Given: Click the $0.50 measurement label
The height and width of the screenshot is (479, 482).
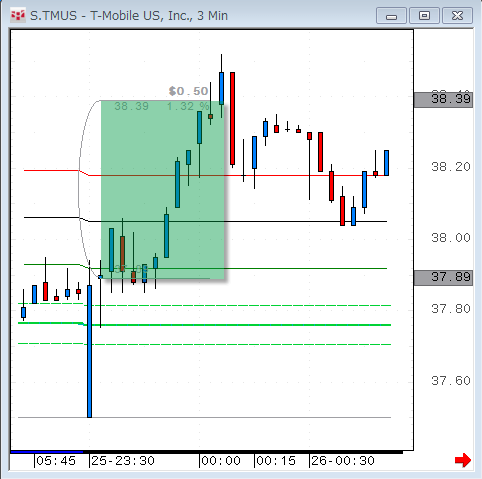Looking at the screenshot, I should pyautogui.click(x=188, y=91).
